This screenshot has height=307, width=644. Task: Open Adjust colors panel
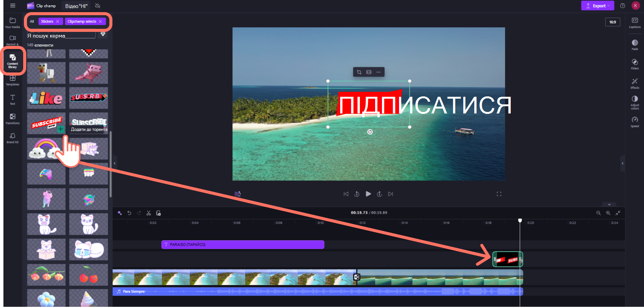[635, 102]
